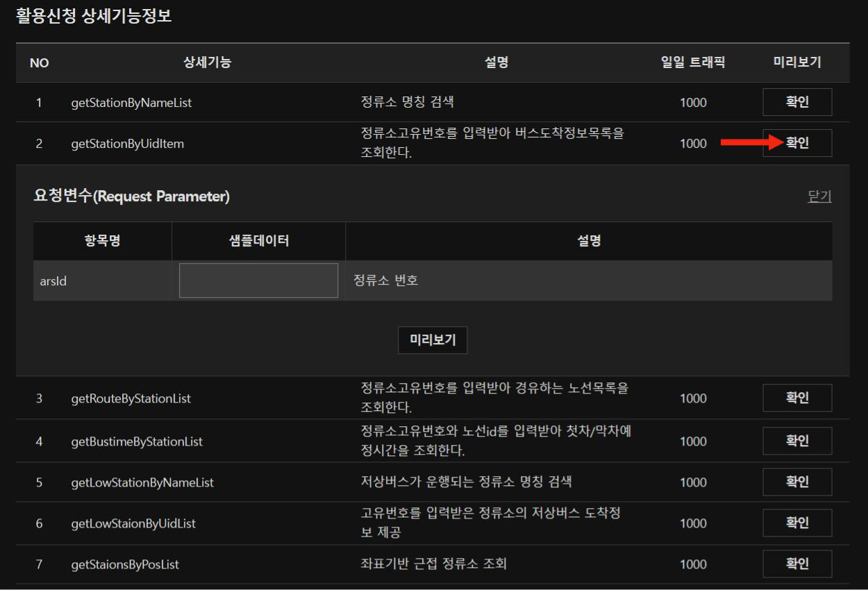Click the 샘플데이터 column header
The width and height of the screenshot is (868, 590).
[258, 241]
